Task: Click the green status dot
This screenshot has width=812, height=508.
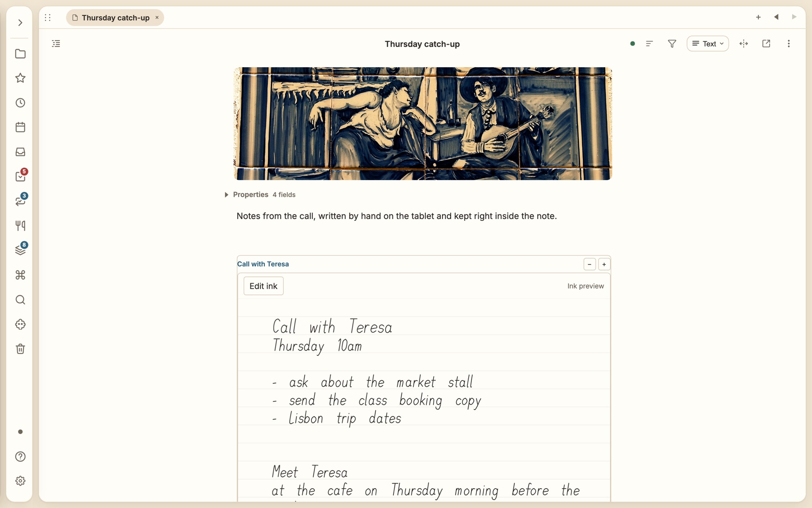Action: coord(632,44)
